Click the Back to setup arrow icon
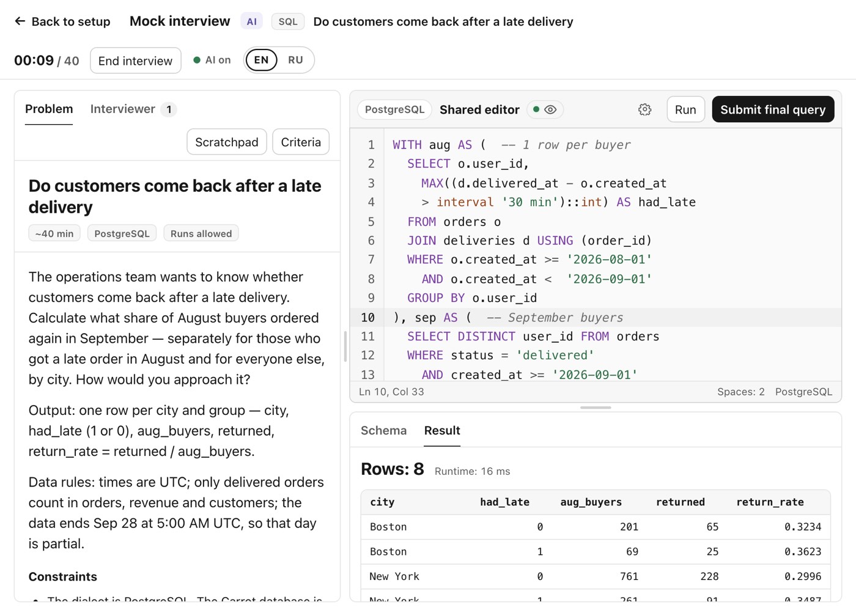The image size is (856, 616). point(20,21)
